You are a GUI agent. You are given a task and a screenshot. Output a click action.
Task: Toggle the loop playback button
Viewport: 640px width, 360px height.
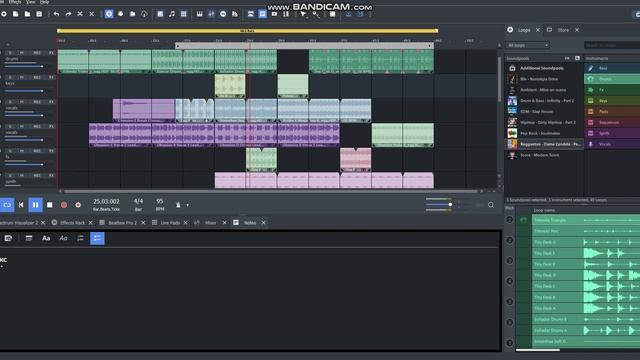click(x=7, y=205)
